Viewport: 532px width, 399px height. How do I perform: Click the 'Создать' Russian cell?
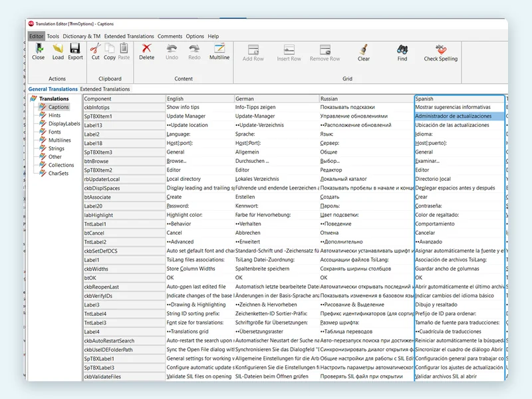tap(366, 197)
